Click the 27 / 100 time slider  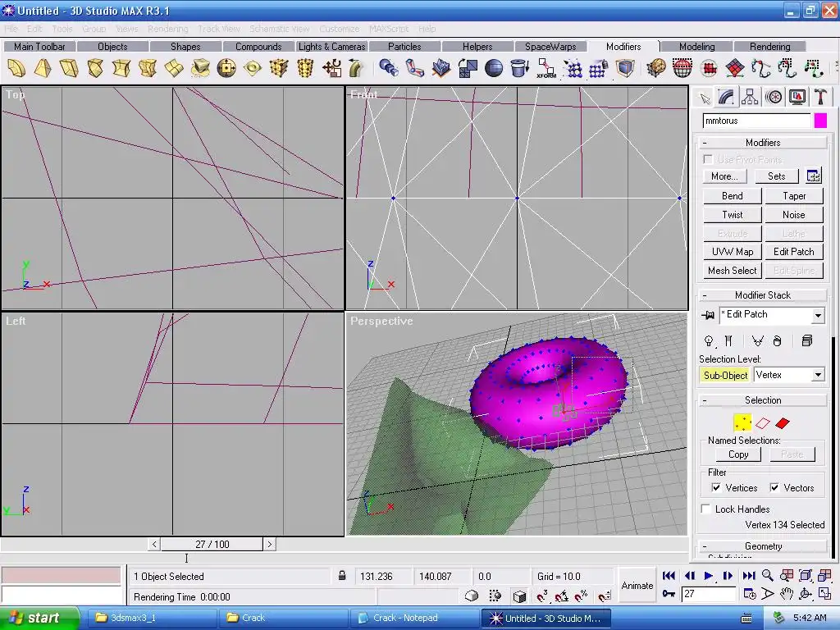pyautogui.click(x=212, y=545)
